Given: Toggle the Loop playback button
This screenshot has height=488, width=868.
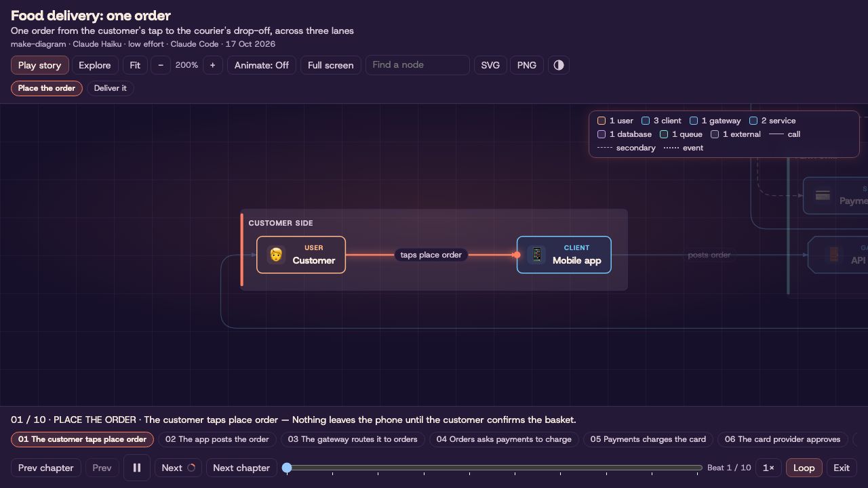Looking at the screenshot, I should point(804,468).
